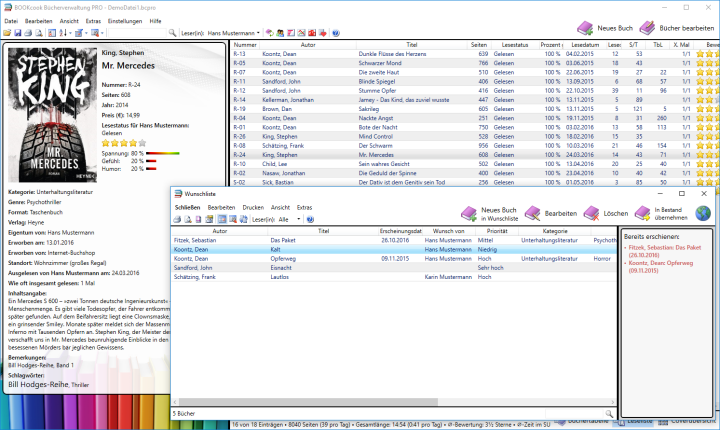The width and height of the screenshot is (720, 430).
Task: Open the Drucken menu in Wunschliste
Action: pyautogui.click(x=252, y=207)
